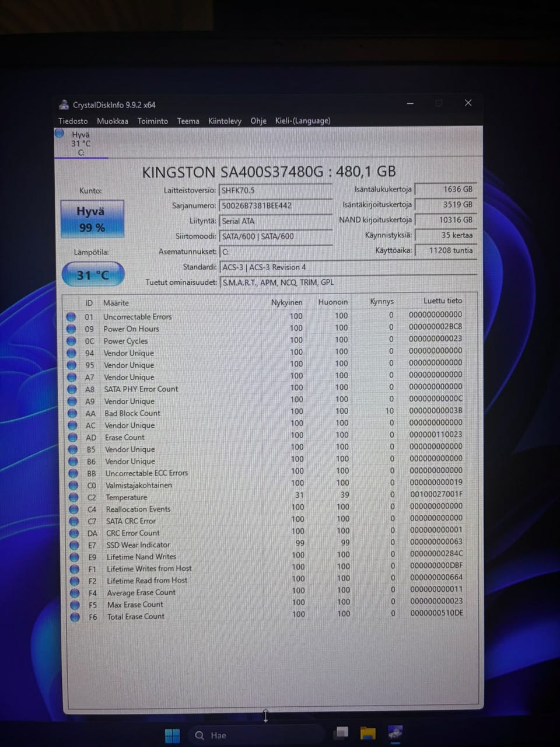Open the Kieli-(Language) menu
Image resolution: width=560 pixels, height=747 pixels.
(303, 121)
